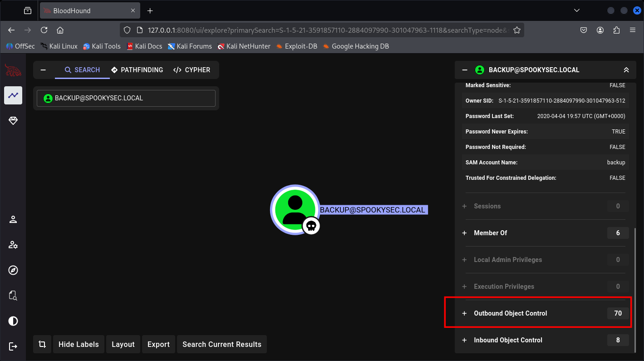Click the Member Of count 6

click(x=618, y=233)
